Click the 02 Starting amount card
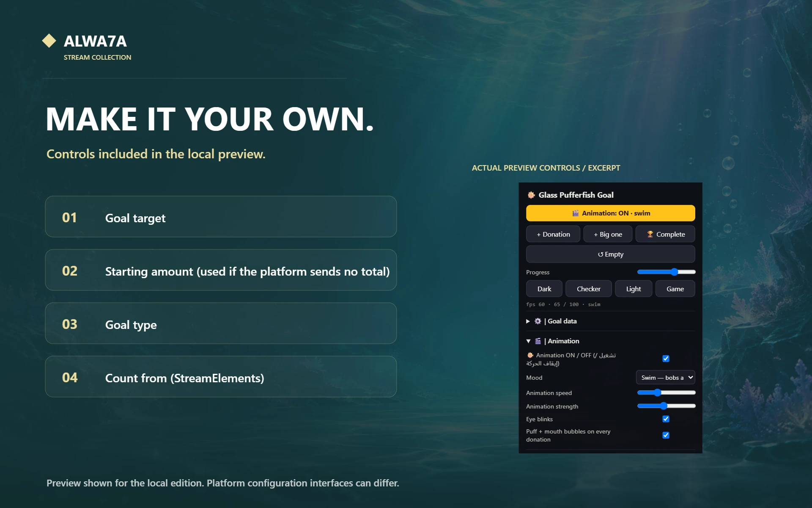This screenshot has height=508, width=812. 221,270
